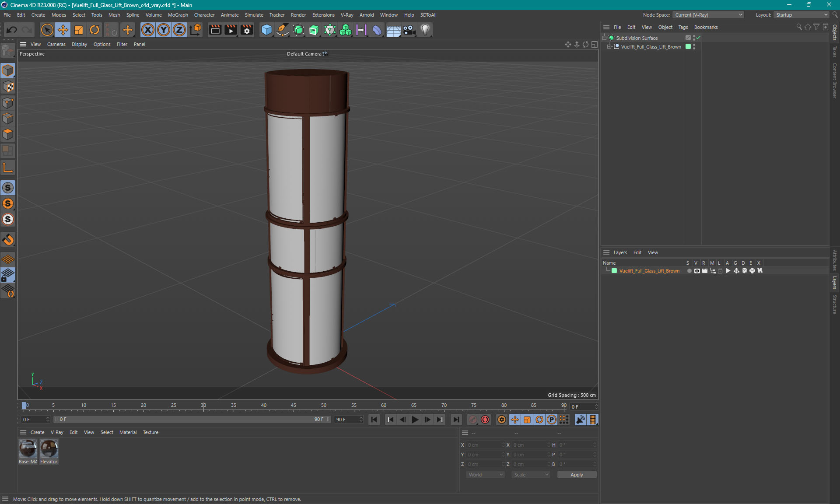Select the Base_MA material thumbnail

pos(28,449)
